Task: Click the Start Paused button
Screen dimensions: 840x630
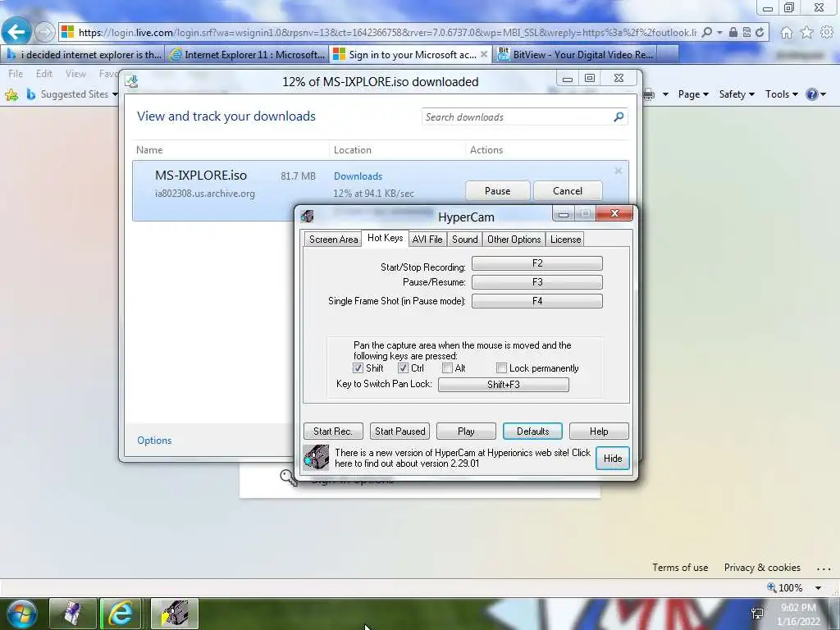Action: click(399, 431)
